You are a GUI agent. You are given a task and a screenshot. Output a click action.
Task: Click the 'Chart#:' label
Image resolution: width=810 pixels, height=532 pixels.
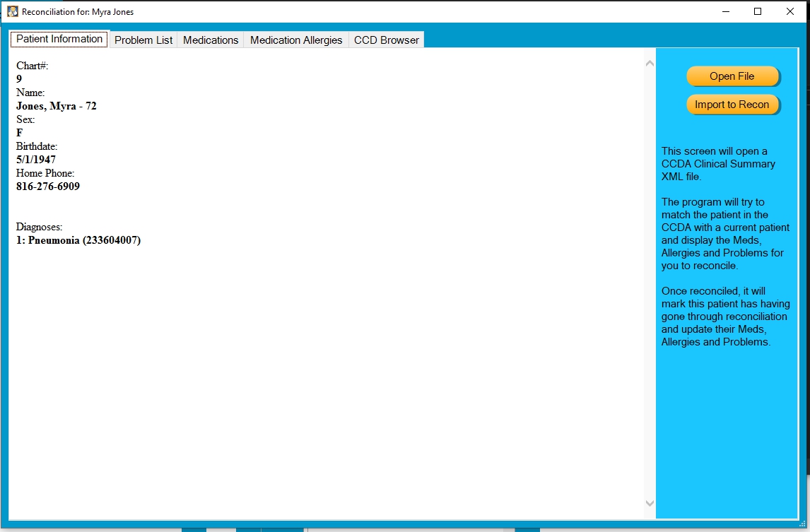coord(32,66)
